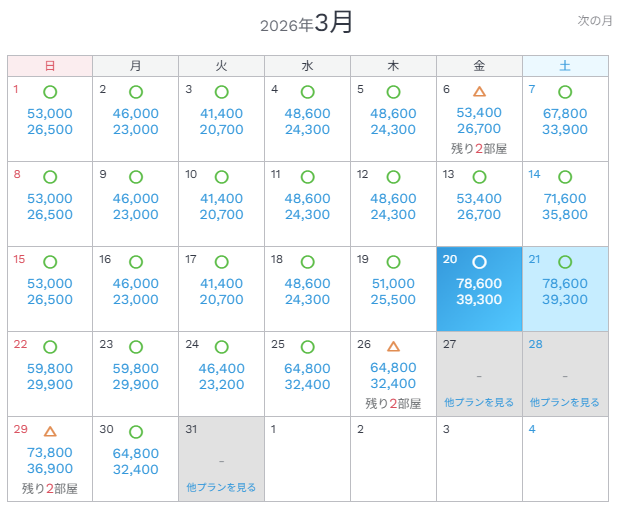
Task: Click the triangle icon on March 26
Action: coord(393,346)
